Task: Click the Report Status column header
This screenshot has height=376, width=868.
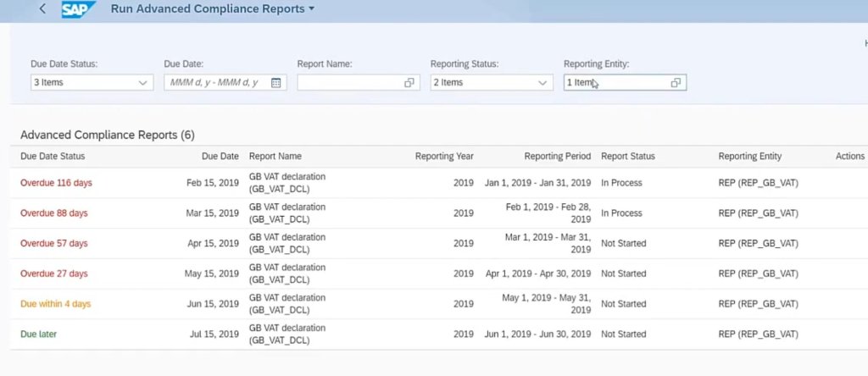Action: pyautogui.click(x=627, y=157)
